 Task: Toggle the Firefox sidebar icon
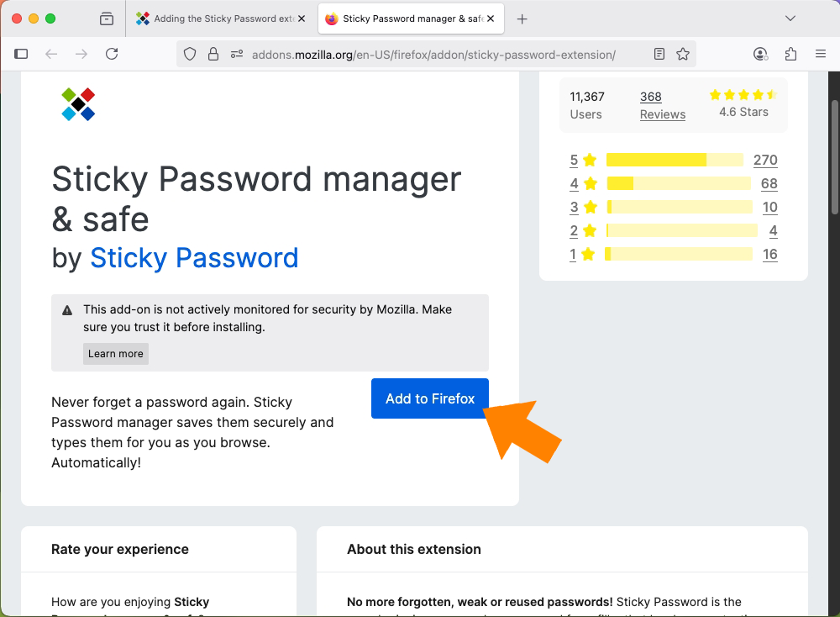click(x=21, y=54)
